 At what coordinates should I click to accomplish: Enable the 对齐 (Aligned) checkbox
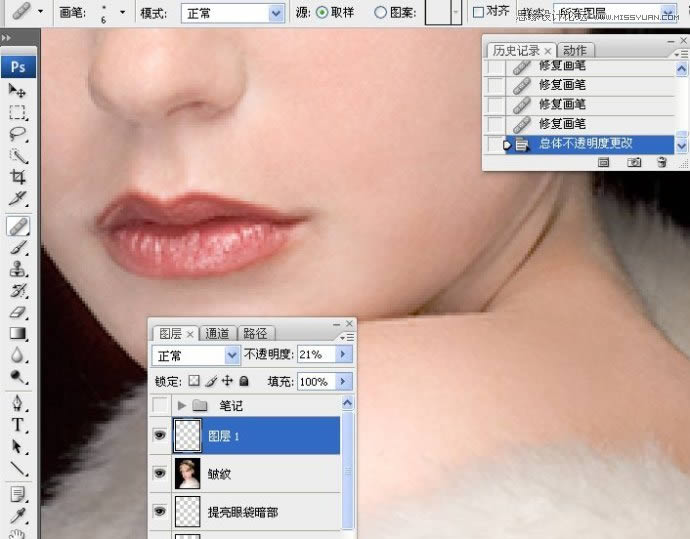click(478, 12)
